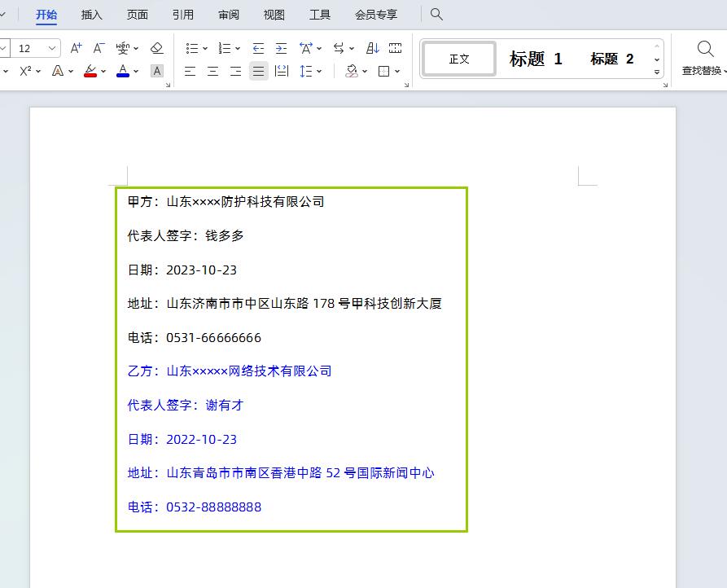This screenshot has width=727, height=588.
Task: Open font color dropdown arrow
Action: (x=136, y=71)
